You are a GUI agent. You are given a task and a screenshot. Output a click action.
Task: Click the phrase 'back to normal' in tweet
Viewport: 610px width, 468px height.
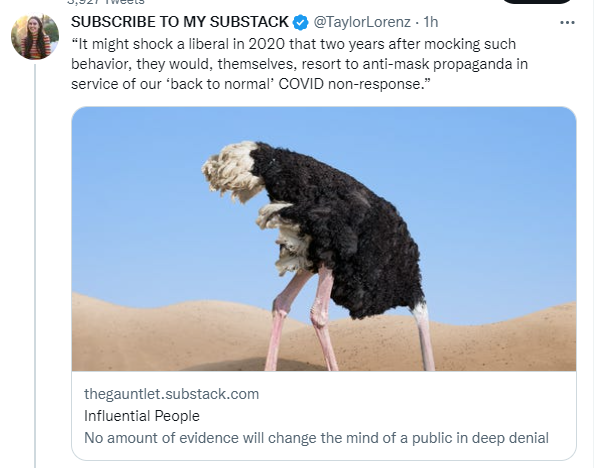point(221,84)
